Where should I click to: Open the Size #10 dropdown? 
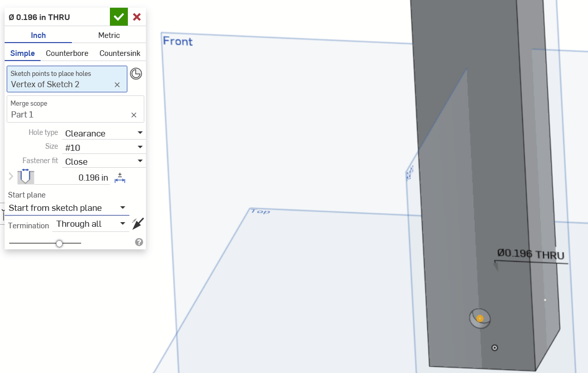[x=104, y=148]
